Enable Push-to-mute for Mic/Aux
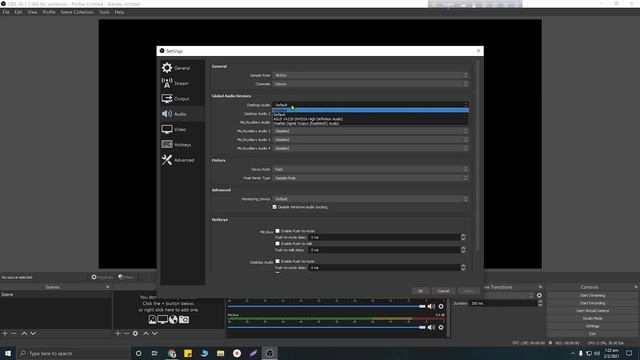The width and height of the screenshot is (640, 360). pos(278,231)
